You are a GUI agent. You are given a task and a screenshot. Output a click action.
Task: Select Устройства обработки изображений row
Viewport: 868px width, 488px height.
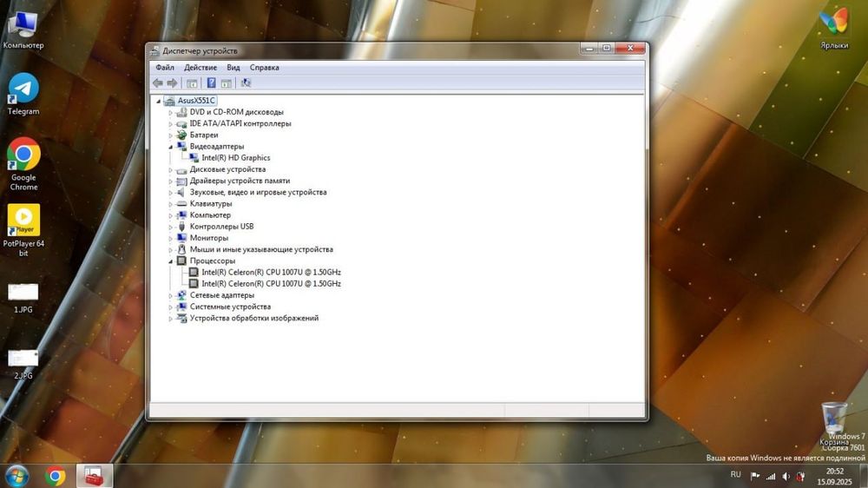(x=254, y=318)
